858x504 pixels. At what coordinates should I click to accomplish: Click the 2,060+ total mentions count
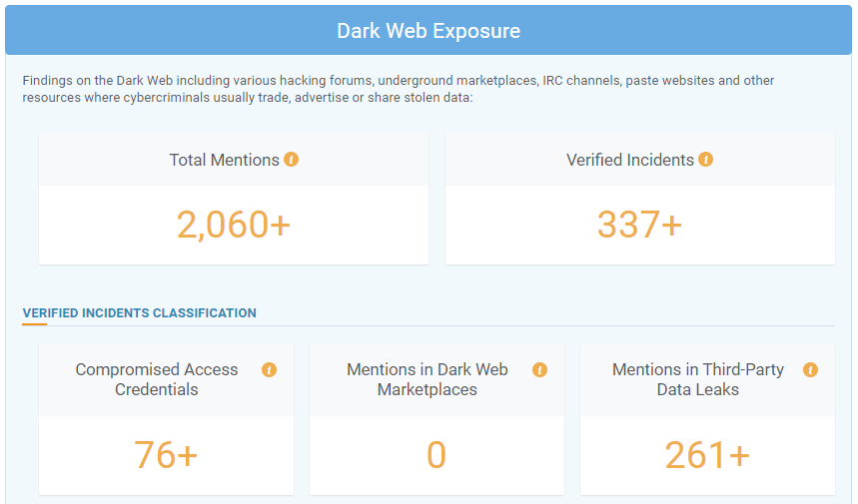click(234, 226)
